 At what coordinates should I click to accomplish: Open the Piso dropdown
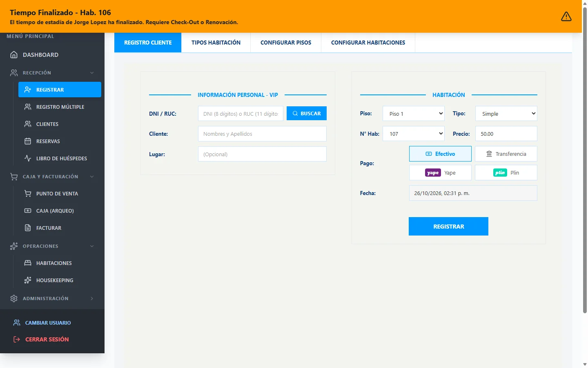[414, 114]
